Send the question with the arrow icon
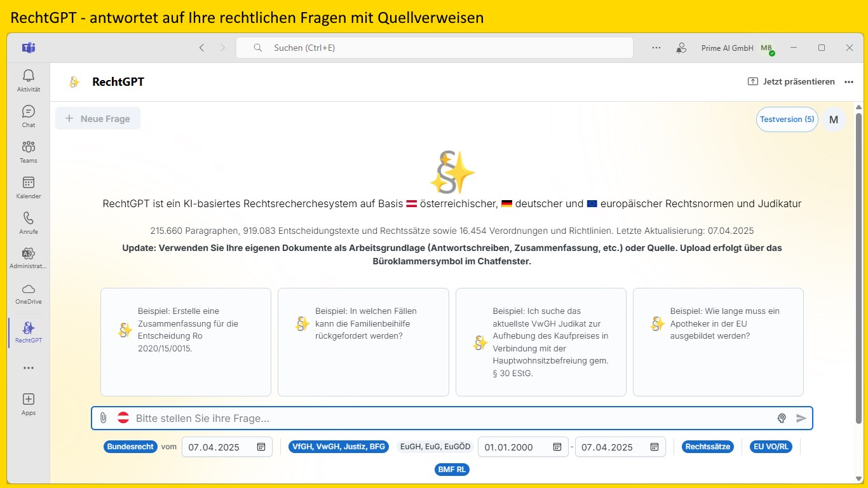 pyautogui.click(x=801, y=418)
